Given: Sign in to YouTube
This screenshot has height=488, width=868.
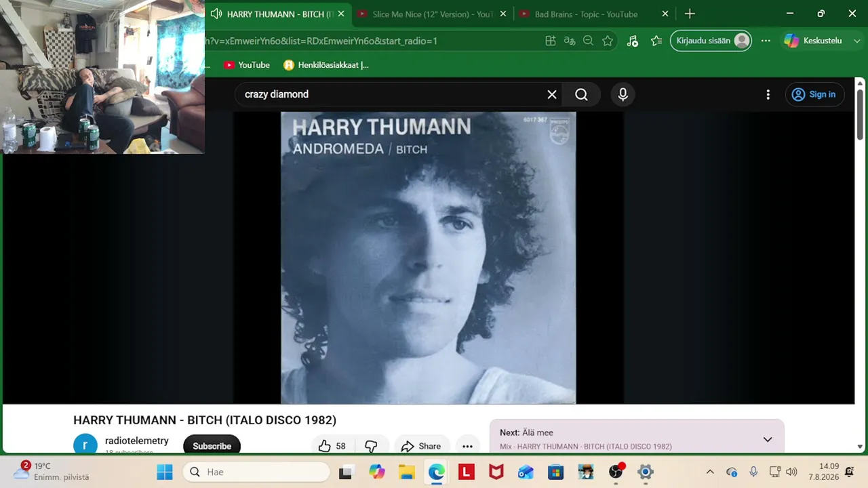Looking at the screenshot, I should click(x=814, y=94).
